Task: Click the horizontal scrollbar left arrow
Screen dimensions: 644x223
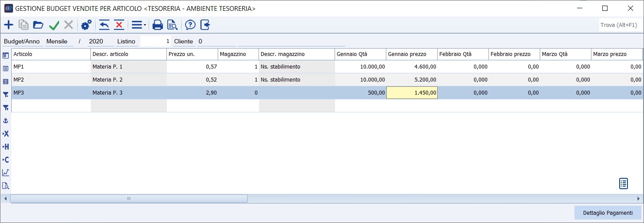Action: point(6,198)
